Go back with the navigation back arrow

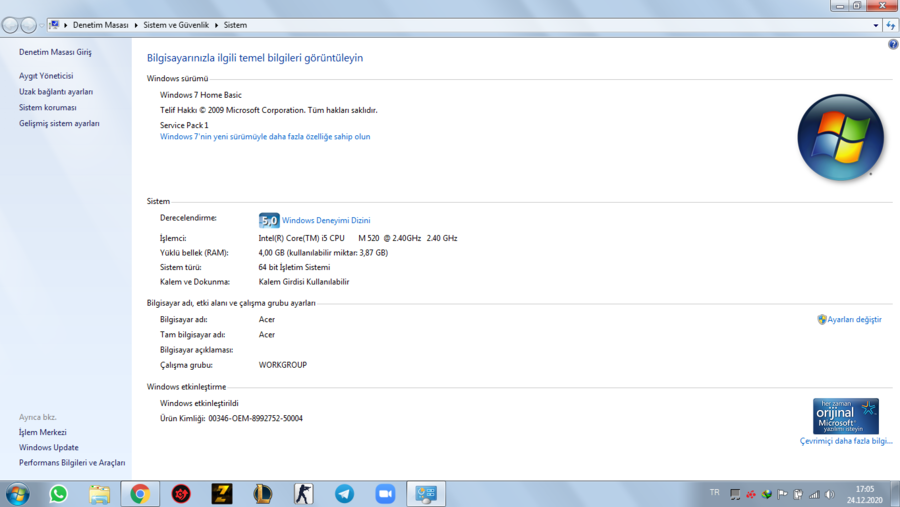click(x=10, y=25)
